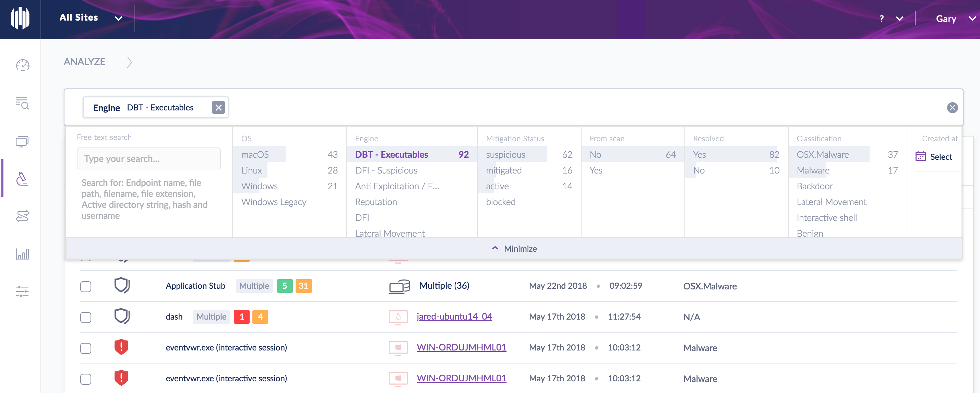Choose DFI - Suspicious engine filter
This screenshot has width=980, height=393.
386,170
